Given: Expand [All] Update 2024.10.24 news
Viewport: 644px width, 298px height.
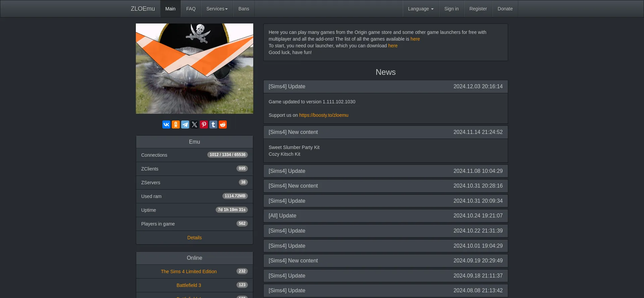Looking at the screenshot, I should click(386, 216).
